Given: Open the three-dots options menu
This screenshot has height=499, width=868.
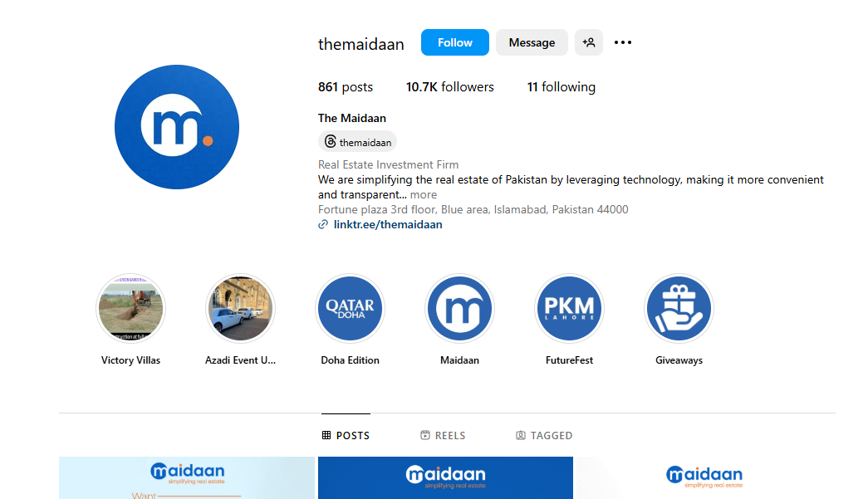Looking at the screenshot, I should (623, 42).
